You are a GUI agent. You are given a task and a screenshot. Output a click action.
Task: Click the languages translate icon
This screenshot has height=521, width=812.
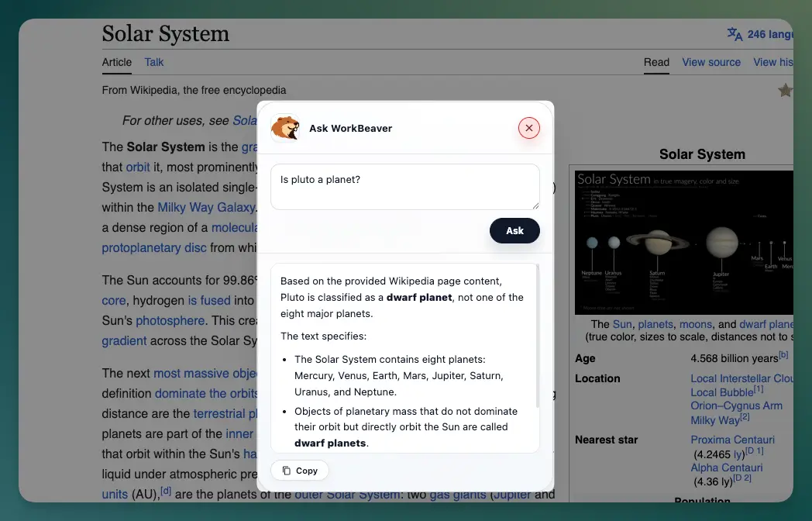click(x=735, y=34)
